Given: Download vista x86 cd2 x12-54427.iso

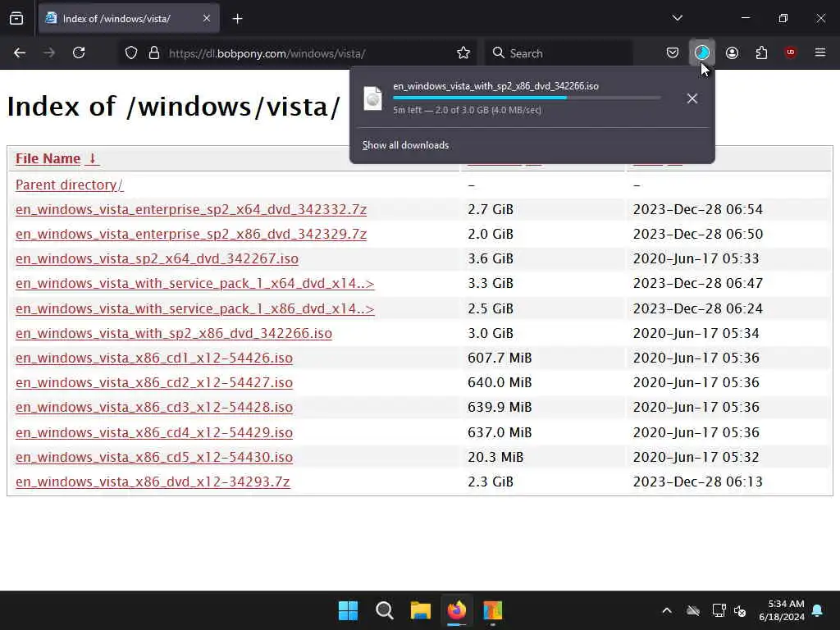Looking at the screenshot, I should coord(154,382).
